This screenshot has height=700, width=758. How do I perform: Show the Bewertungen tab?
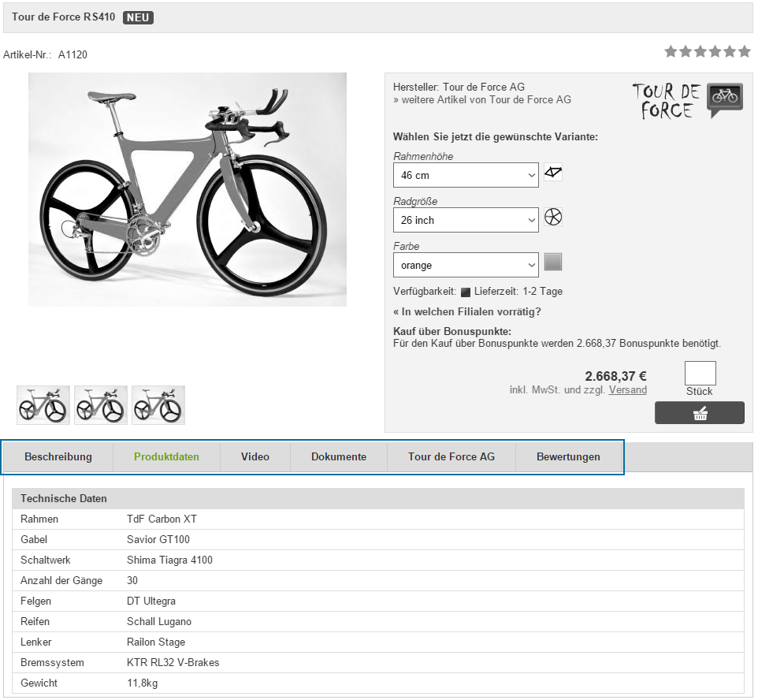569,456
